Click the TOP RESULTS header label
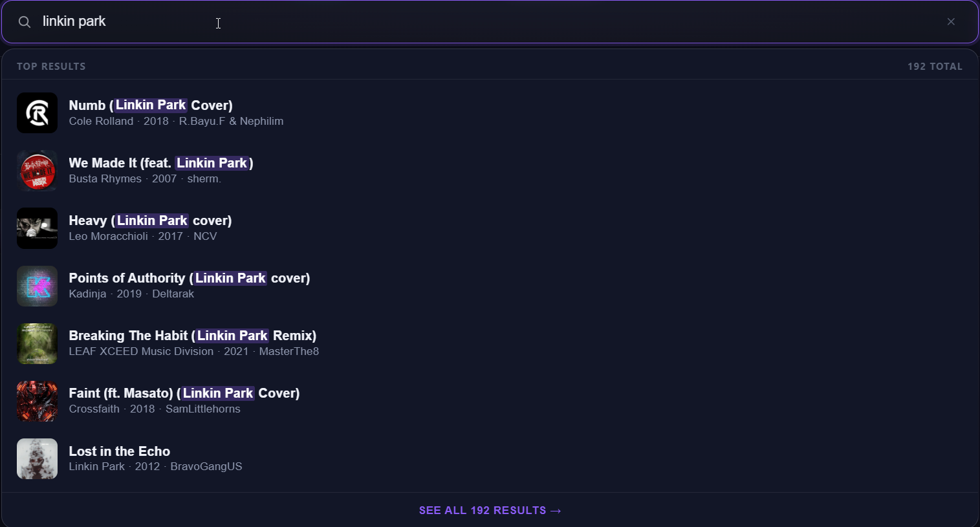This screenshot has width=980, height=527. pyautogui.click(x=51, y=67)
